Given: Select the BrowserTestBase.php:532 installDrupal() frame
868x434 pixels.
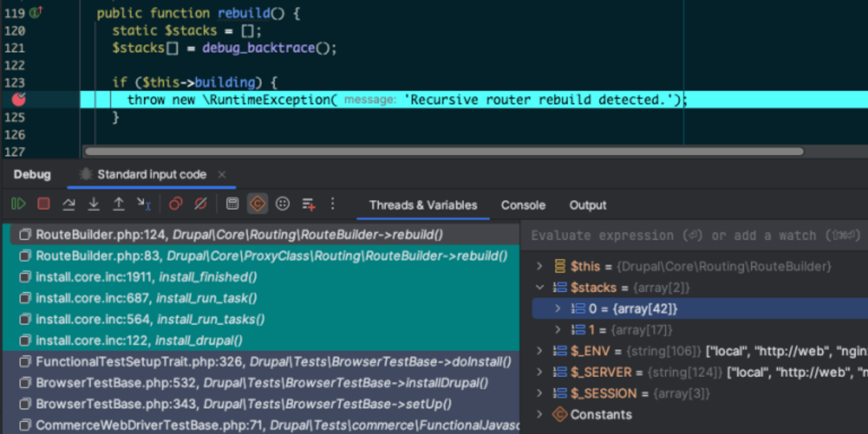Looking at the screenshot, I should 260,383.
